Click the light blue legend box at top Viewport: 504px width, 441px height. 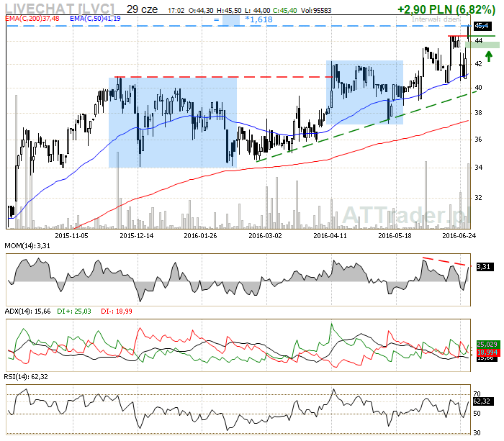pyautogui.click(x=231, y=20)
